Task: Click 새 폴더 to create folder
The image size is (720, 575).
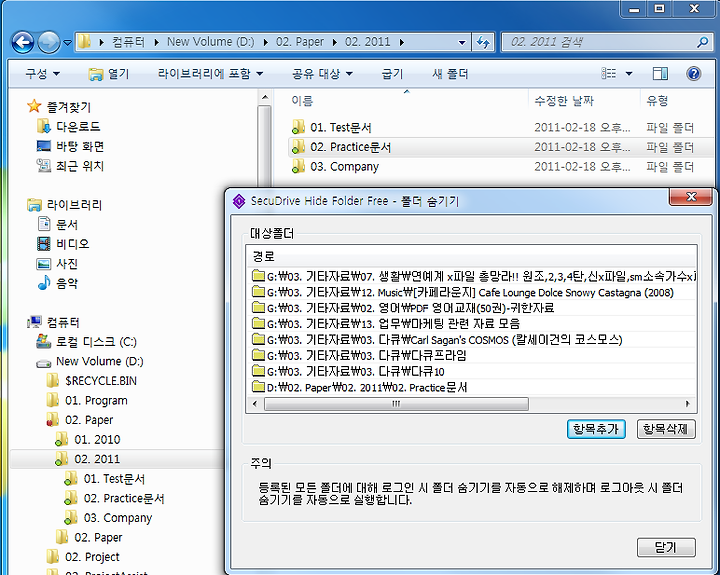Action: (450, 73)
